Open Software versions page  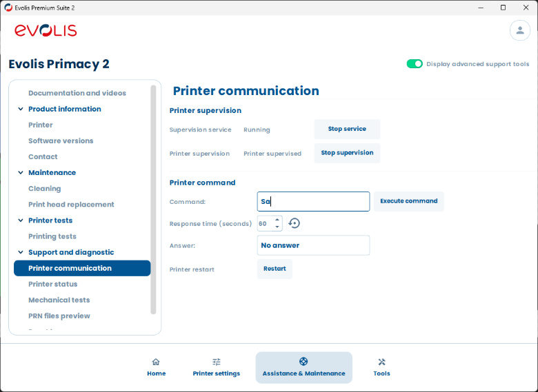(61, 141)
